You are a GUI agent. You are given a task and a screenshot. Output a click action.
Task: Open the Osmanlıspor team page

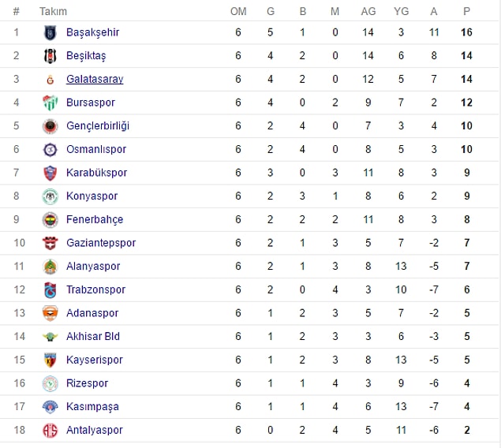point(96,149)
